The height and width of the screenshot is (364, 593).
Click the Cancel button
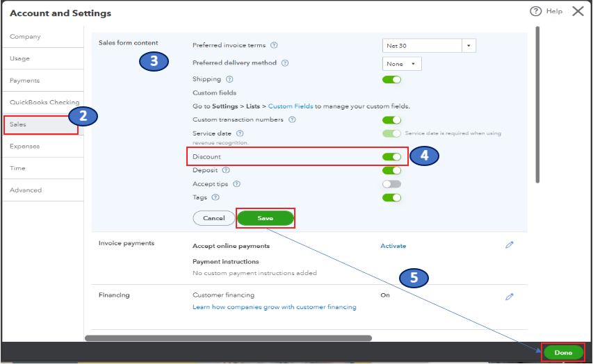213,218
